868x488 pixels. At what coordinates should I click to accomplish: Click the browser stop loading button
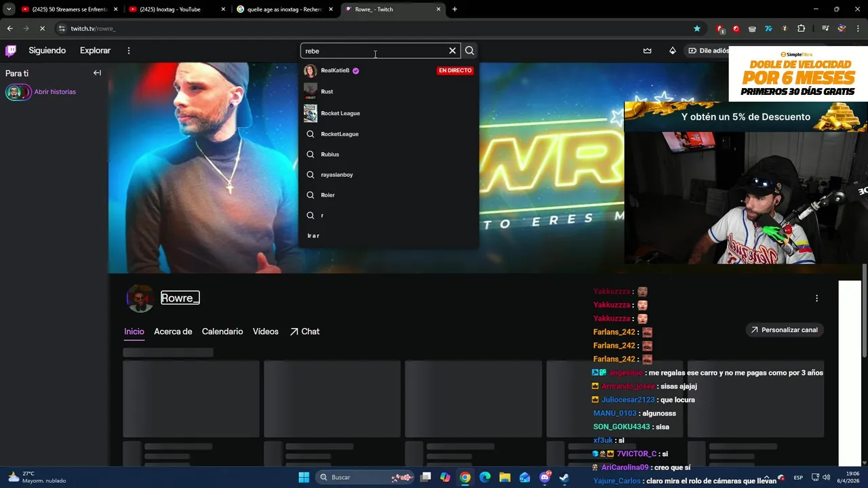(x=42, y=28)
